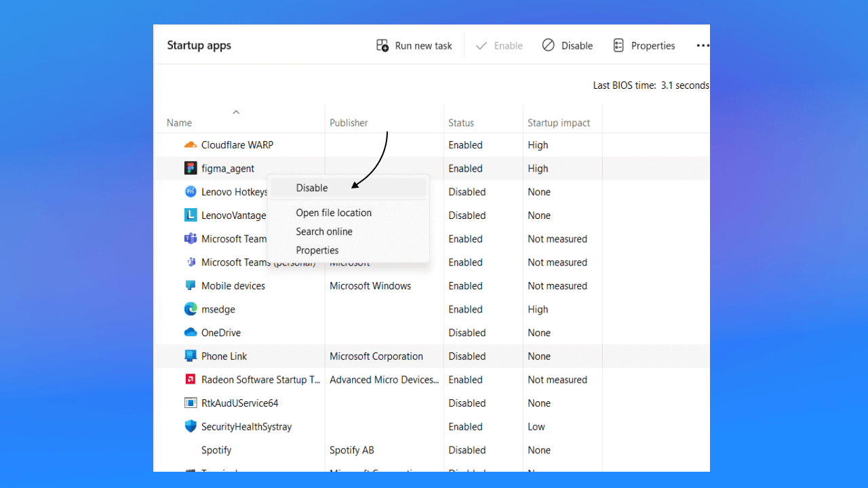868x488 pixels.
Task: Select the Cloudflare WARP row name
Action: tap(237, 145)
